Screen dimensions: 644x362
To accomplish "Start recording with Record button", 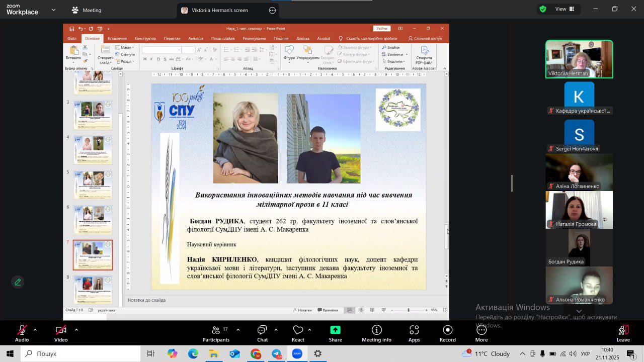I will [447, 333].
